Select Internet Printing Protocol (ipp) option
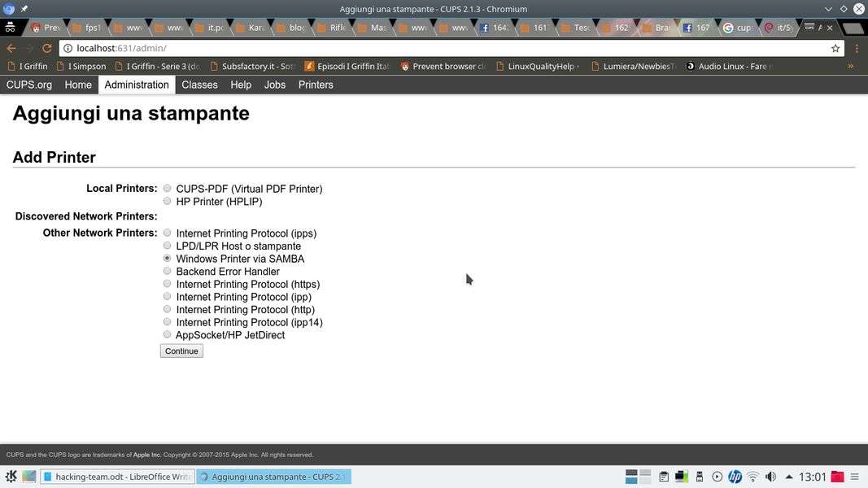Screen dimensions: 868x488 point(168,297)
